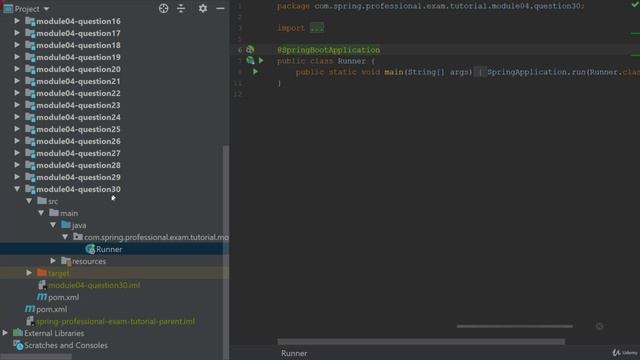Image resolution: width=640 pixels, height=360 pixels.
Task: Click the resources folder icon
Action: 66,261
